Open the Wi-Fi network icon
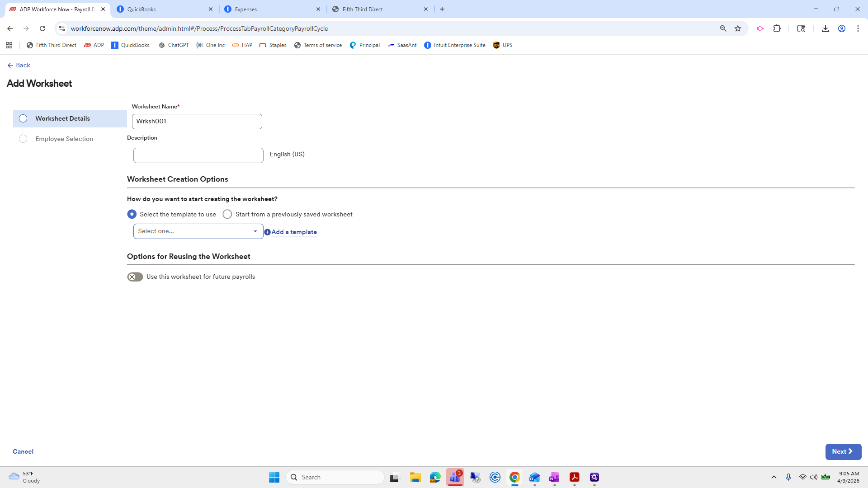Viewport: 868px width, 488px height. point(802,477)
